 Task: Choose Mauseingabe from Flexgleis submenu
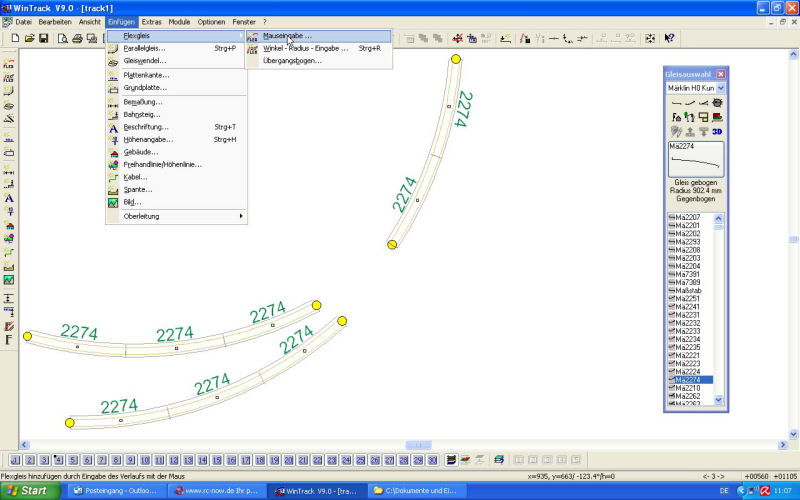coord(319,36)
